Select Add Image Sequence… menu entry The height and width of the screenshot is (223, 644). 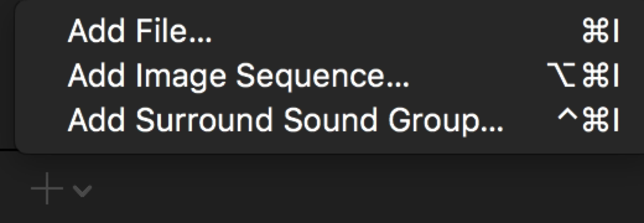tap(238, 76)
